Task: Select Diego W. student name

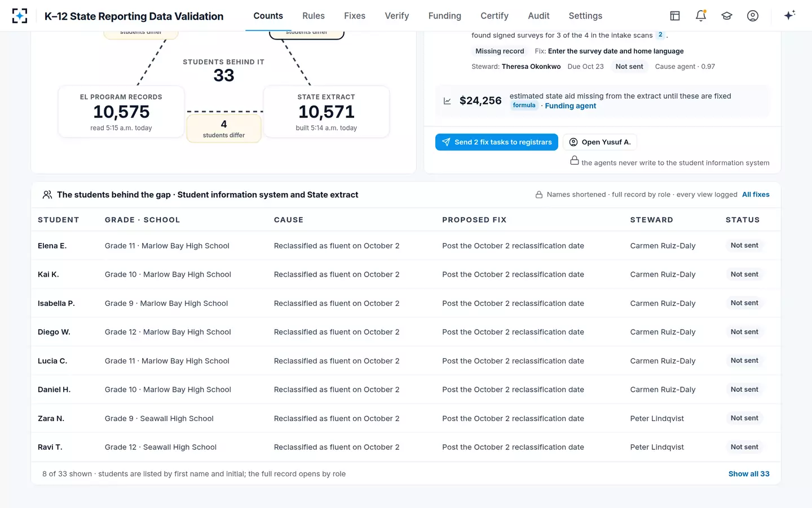Action: (54, 332)
